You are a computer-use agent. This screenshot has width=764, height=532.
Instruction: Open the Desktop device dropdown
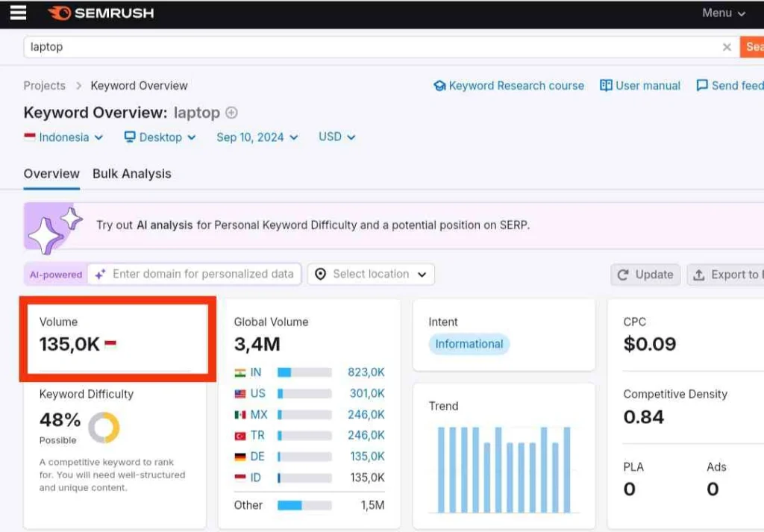[x=160, y=137]
